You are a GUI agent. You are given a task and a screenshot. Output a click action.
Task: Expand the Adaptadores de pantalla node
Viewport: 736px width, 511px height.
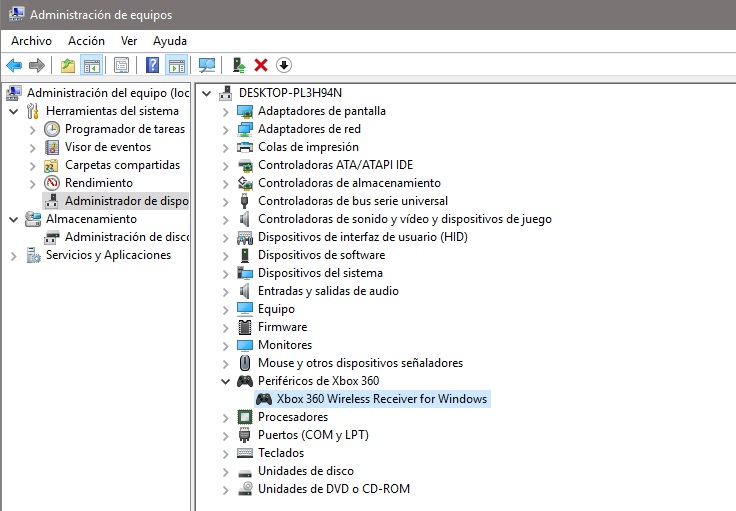pyautogui.click(x=225, y=111)
